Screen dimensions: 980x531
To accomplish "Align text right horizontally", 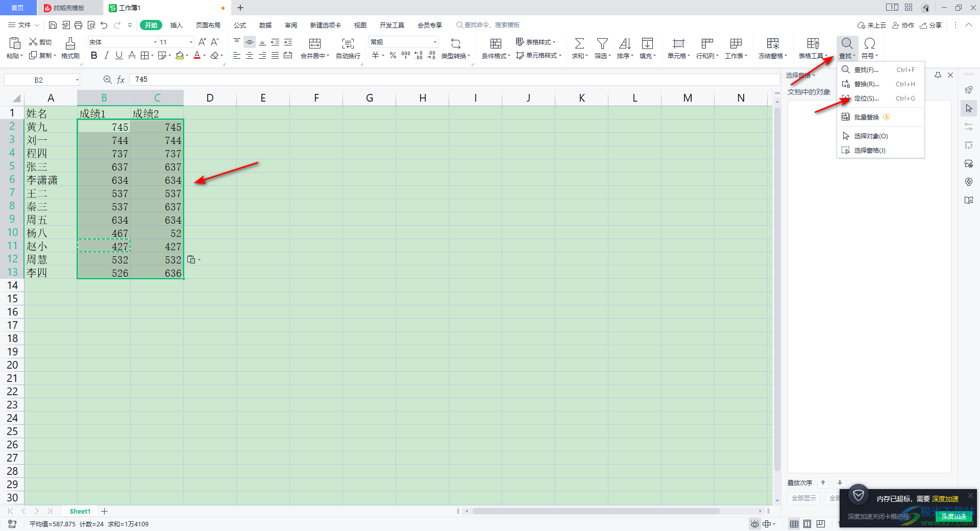I will [262, 55].
